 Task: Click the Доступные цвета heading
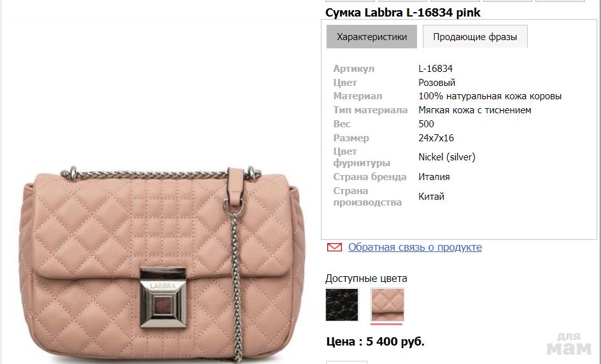[x=366, y=279]
